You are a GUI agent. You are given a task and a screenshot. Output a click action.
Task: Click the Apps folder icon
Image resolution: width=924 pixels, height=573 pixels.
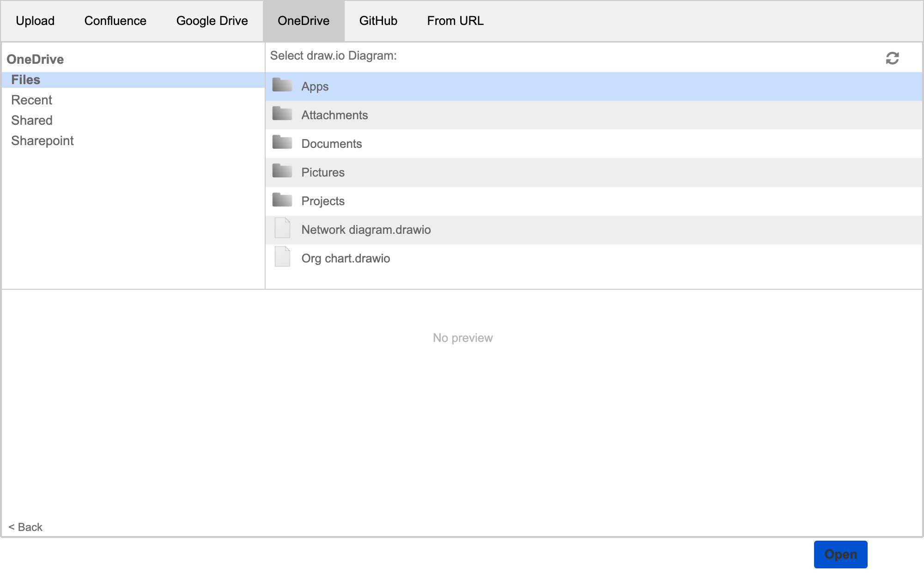pyautogui.click(x=282, y=85)
